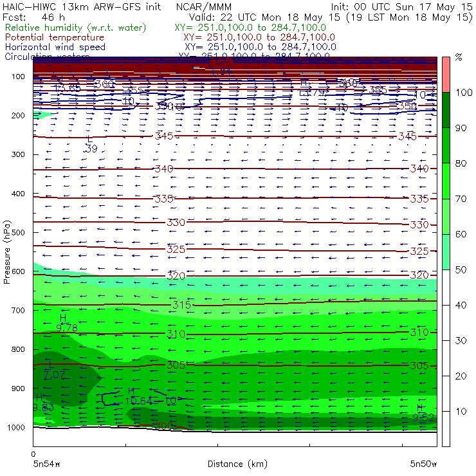The image size is (476, 476).
Task: Click the H 10.64 wind speed maximum marker
Action: [138, 396]
